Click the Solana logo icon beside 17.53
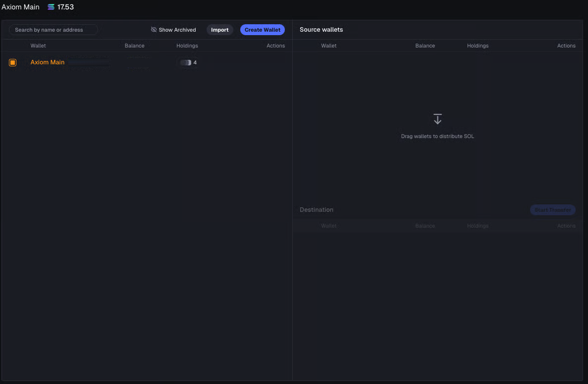The image size is (588, 384). [x=51, y=7]
